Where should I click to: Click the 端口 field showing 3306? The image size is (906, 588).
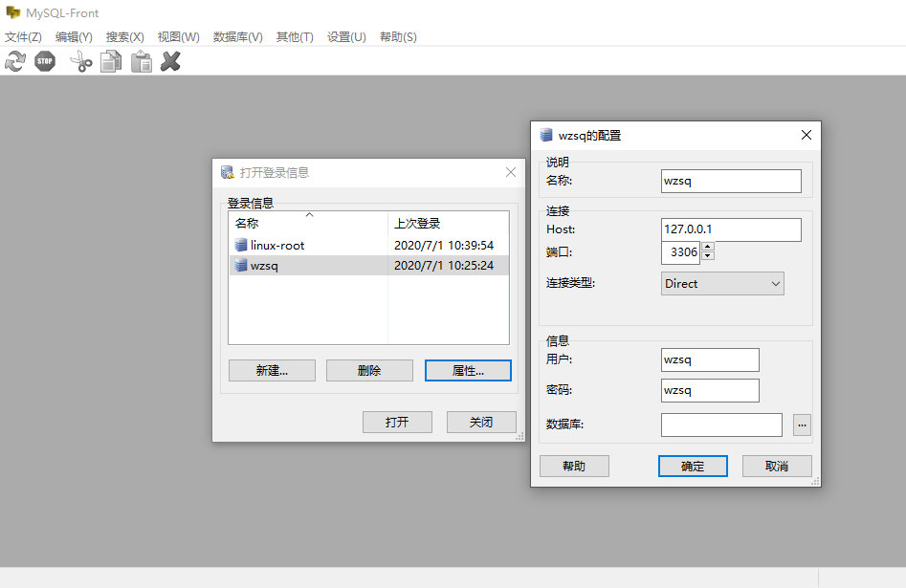(680, 252)
